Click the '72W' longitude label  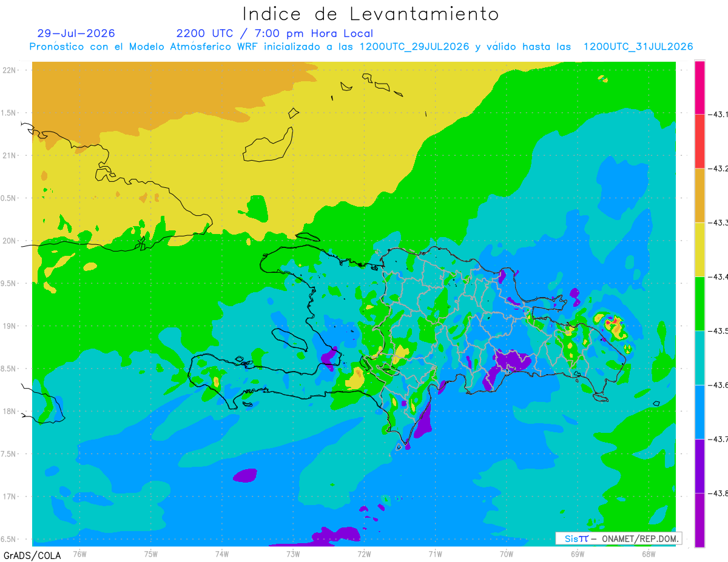pos(364,553)
